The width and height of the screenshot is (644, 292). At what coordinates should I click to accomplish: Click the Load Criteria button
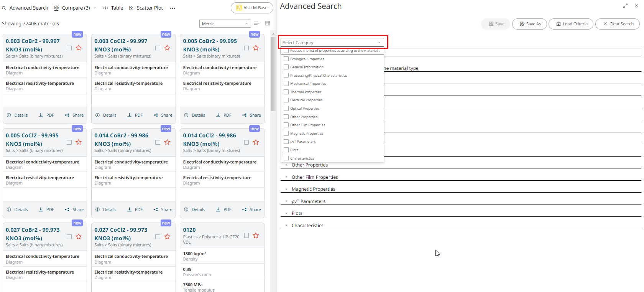571,24
